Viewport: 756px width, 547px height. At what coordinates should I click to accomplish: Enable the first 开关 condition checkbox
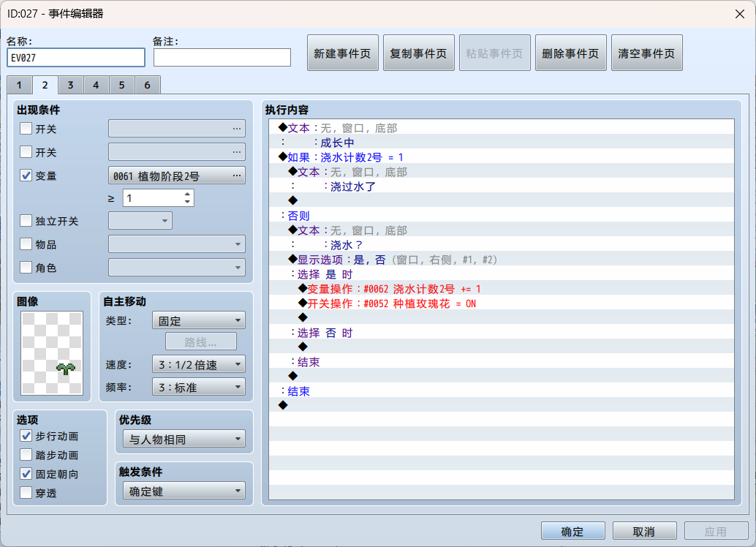point(26,129)
